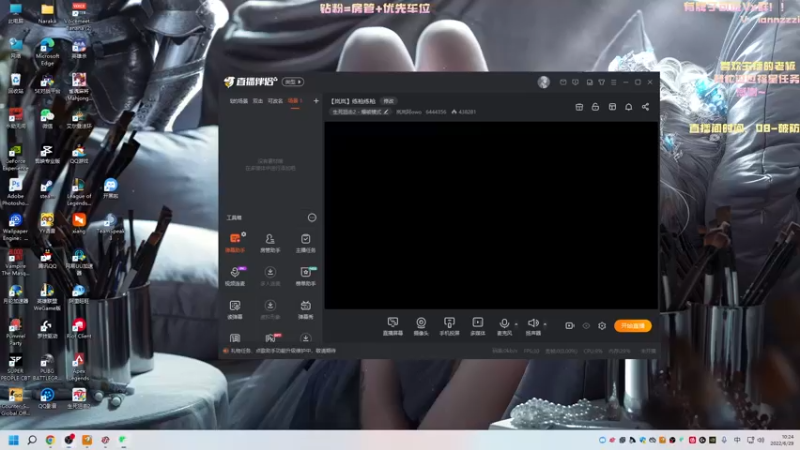Add a new scene with plus button
Viewport: 800px width, 450px height.
click(x=316, y=101)
